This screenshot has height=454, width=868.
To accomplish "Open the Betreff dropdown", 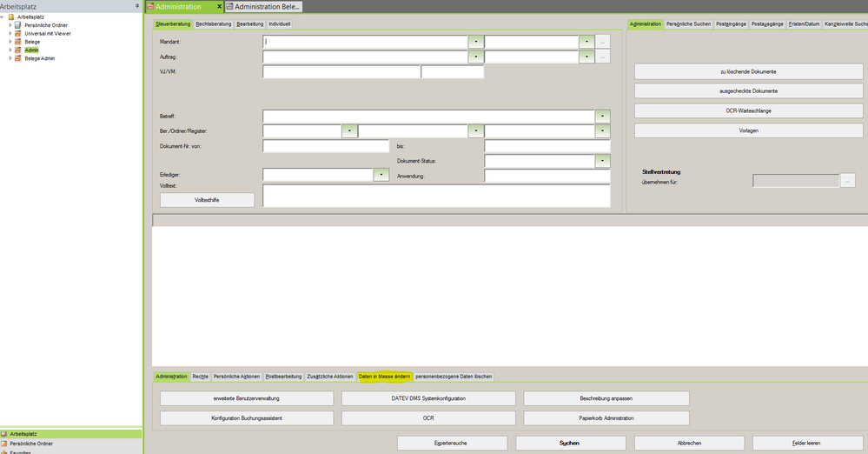I will pos(602,117).
